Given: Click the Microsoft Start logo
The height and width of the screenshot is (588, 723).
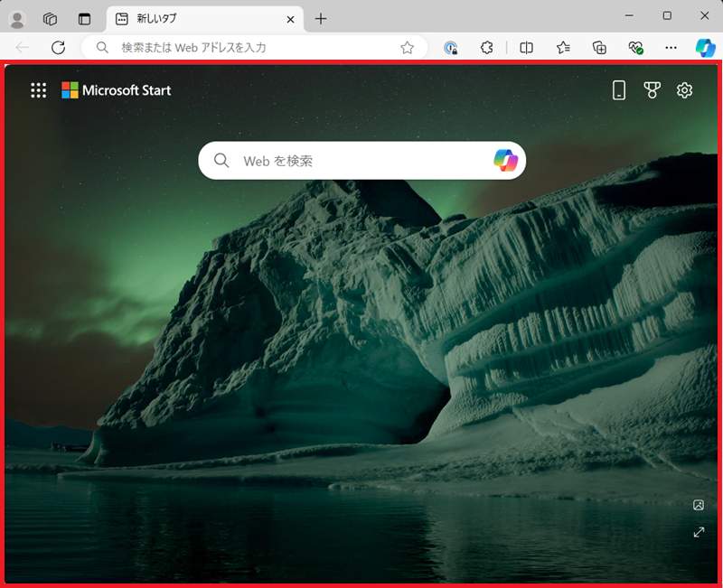Looking at the screenshot, I should point(117,90).
